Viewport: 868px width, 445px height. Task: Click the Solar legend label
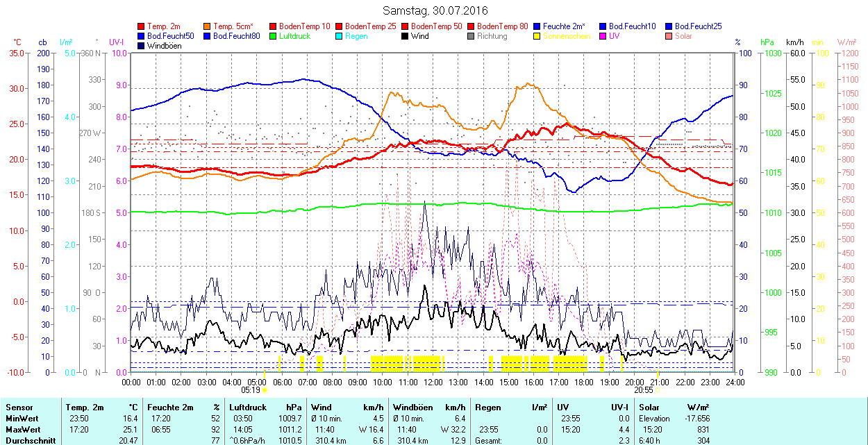click(x=684, y=36)
